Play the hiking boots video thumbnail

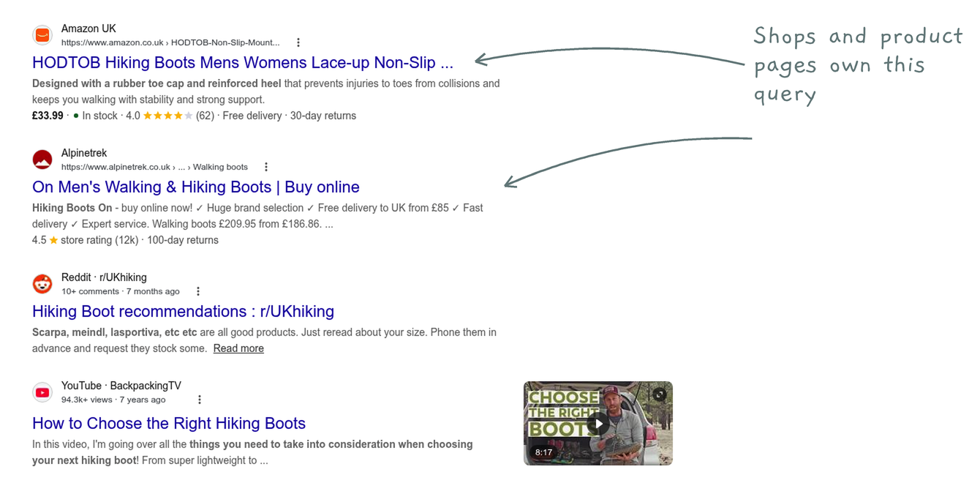click(x=598, y=423)
